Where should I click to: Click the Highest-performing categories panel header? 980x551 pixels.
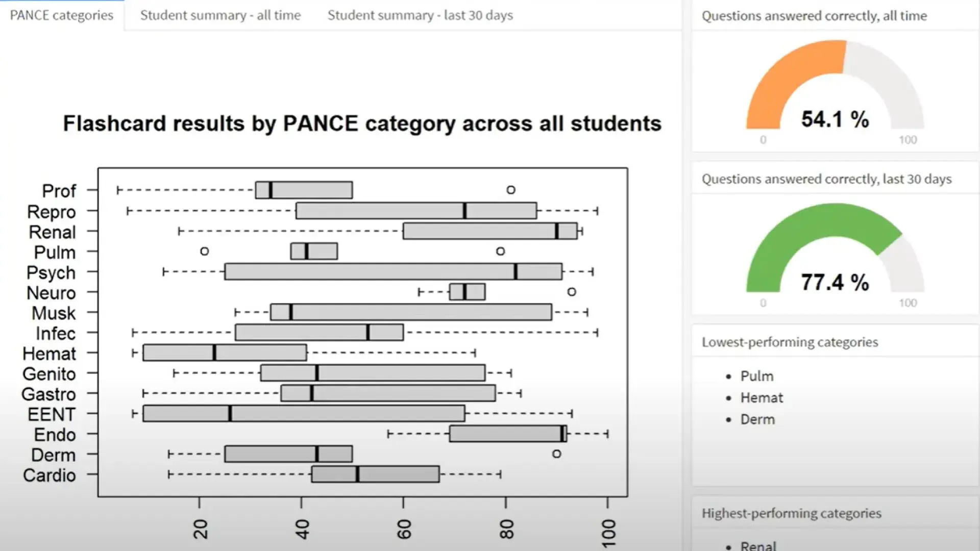(x=791, y=513)
